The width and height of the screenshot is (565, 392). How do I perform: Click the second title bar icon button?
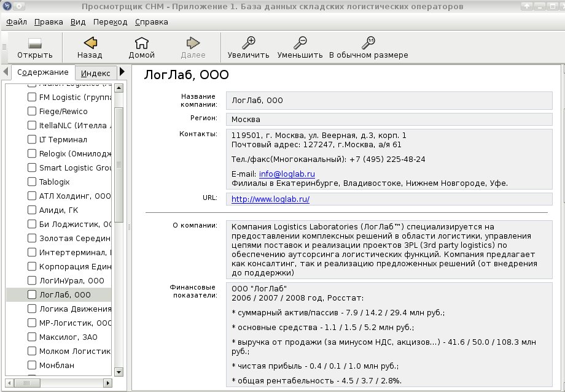coord(19,6)
